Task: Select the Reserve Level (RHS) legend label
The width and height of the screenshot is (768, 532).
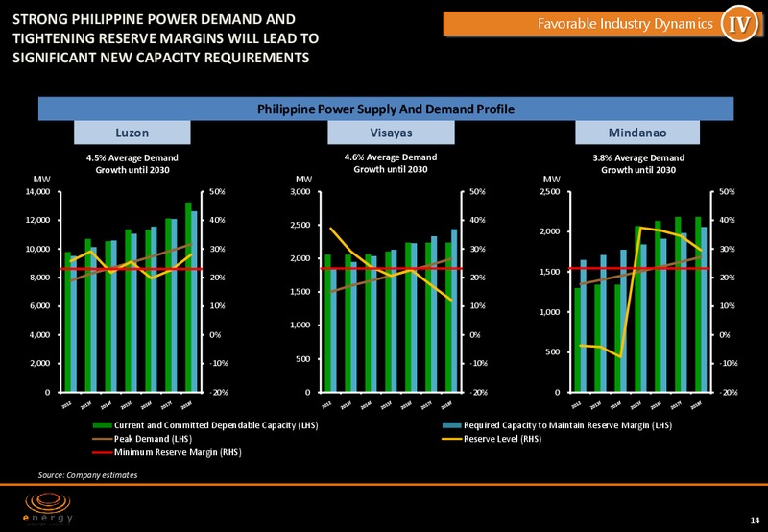Action: tap(502, 439)
